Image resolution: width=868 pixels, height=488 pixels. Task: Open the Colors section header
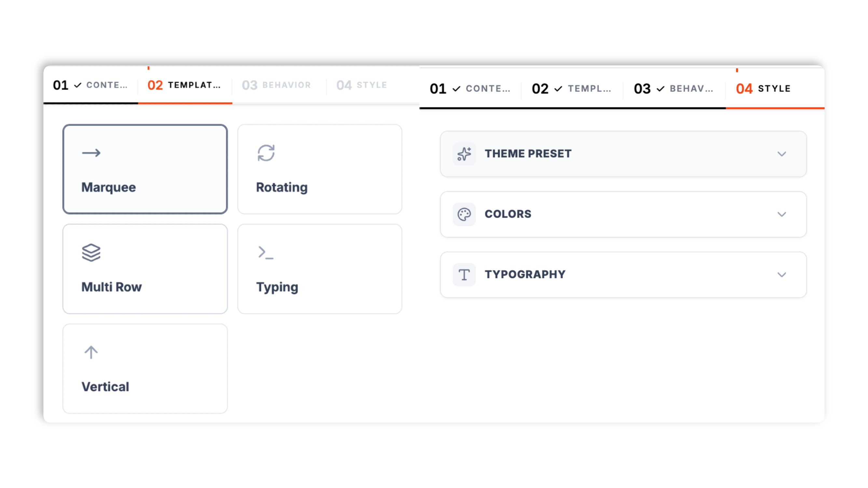[x=623, y=214]
